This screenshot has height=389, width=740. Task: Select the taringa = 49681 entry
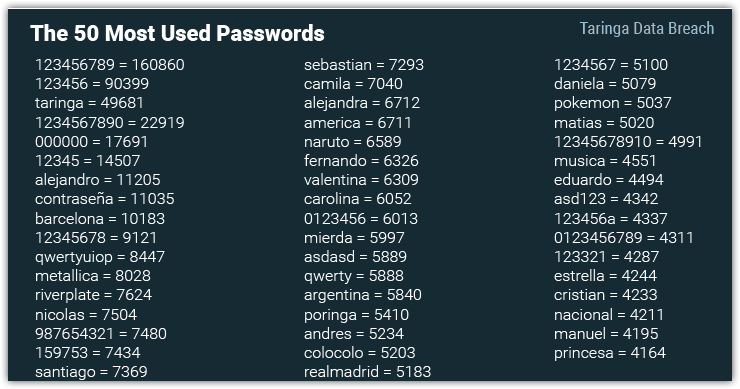coord(89,103)
